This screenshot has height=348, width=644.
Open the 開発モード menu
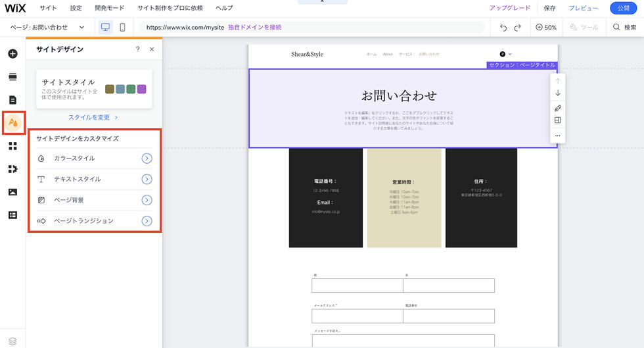(109, 8)
